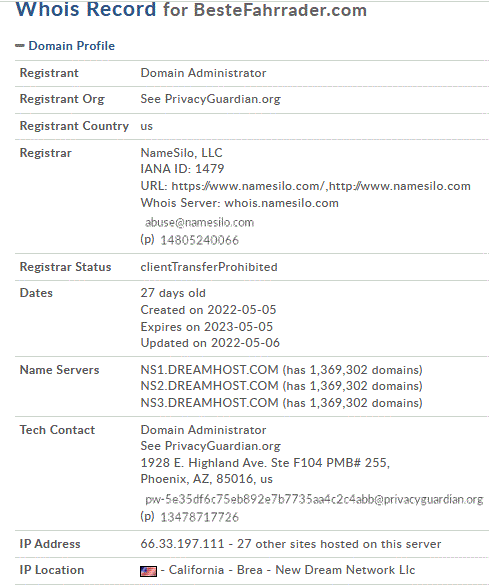Click the abuse@namesilo.com email image
Screen dimensions: 489x587
tap(200, 222)
